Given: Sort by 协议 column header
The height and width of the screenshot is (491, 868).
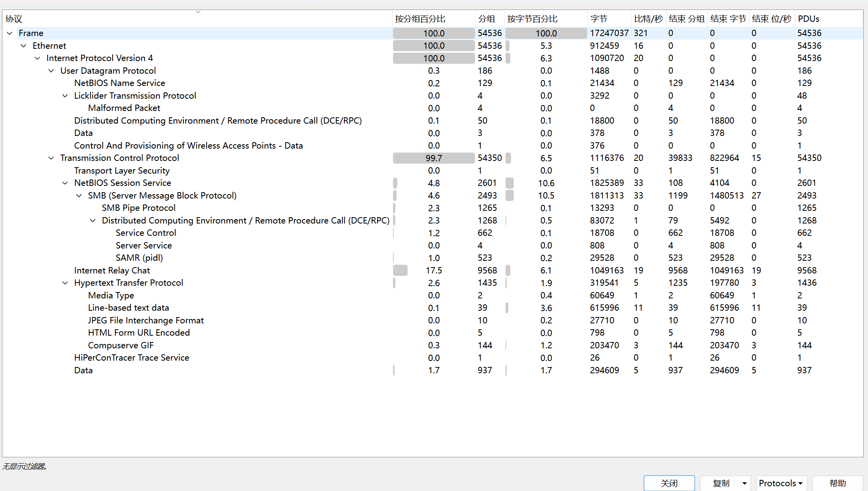Looking at the screenshot, I should coord(14,19).
